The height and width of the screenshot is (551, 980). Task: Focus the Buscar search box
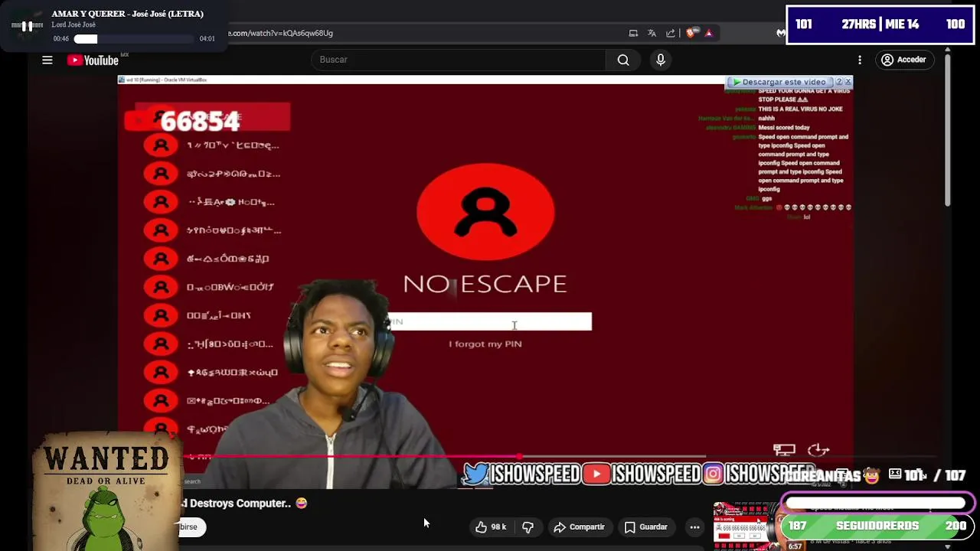click(458, 60)
